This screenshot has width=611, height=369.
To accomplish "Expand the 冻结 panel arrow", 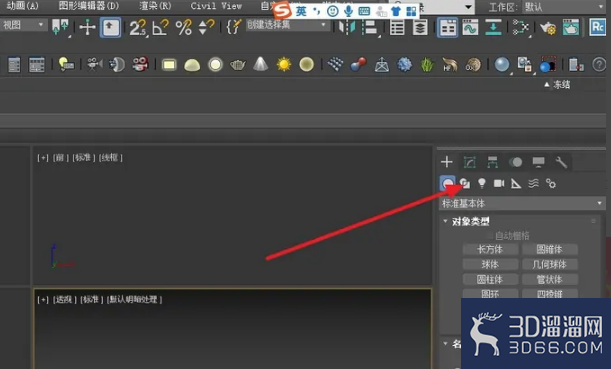I will [547, 84].
